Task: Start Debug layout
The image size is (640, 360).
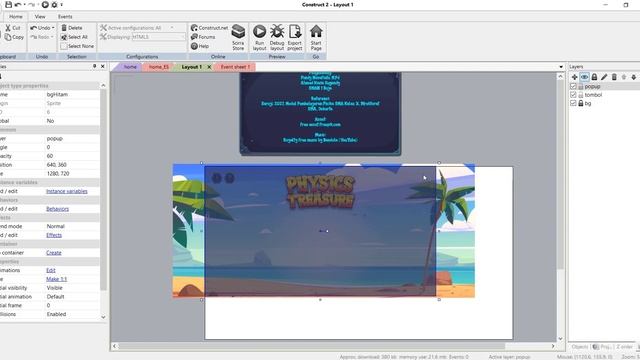Action: pyautogui.click(x=277, y=38)
